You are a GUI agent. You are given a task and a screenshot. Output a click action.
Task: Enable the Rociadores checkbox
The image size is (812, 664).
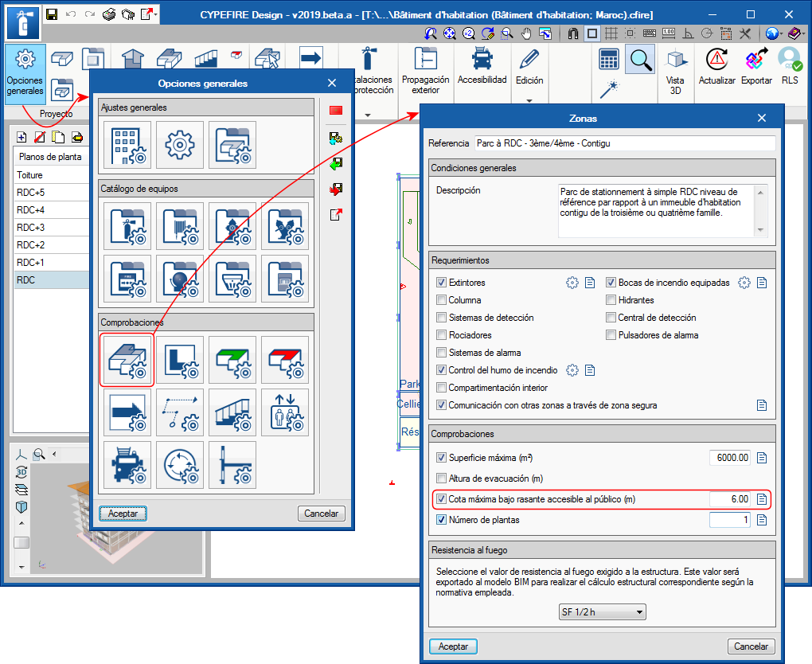[441, 336]
